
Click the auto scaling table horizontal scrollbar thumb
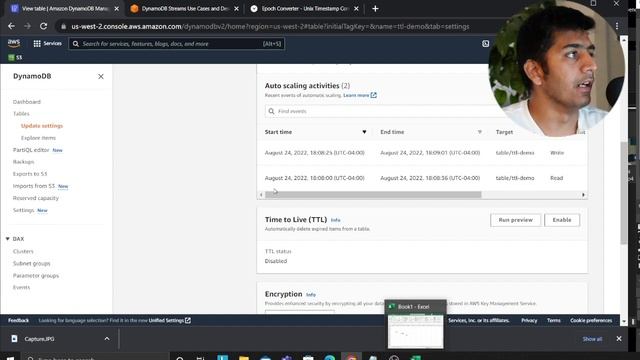pos(373,195)
